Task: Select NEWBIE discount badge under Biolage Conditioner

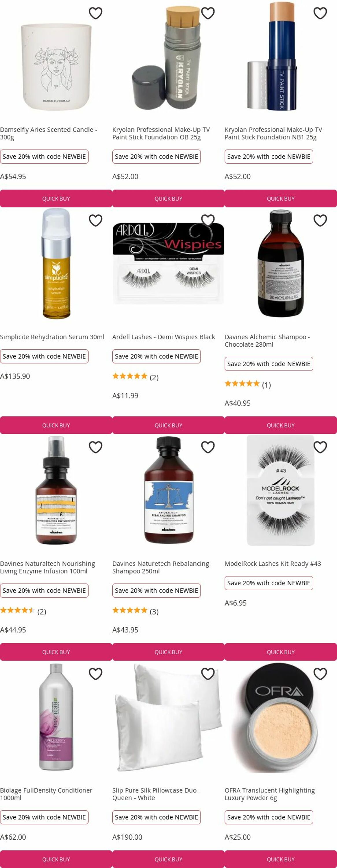Action: tap(44, 817)
